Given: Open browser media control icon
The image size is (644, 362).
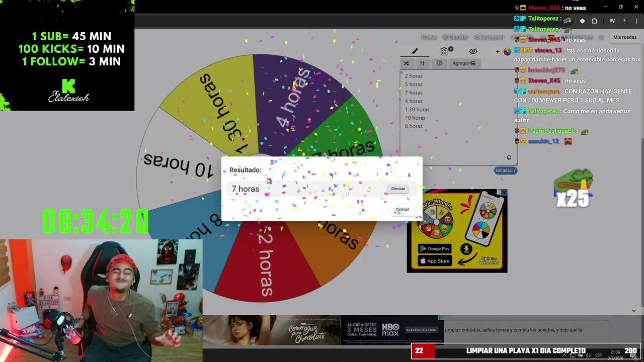Looking at the screenshot, I should pos(612,21).
